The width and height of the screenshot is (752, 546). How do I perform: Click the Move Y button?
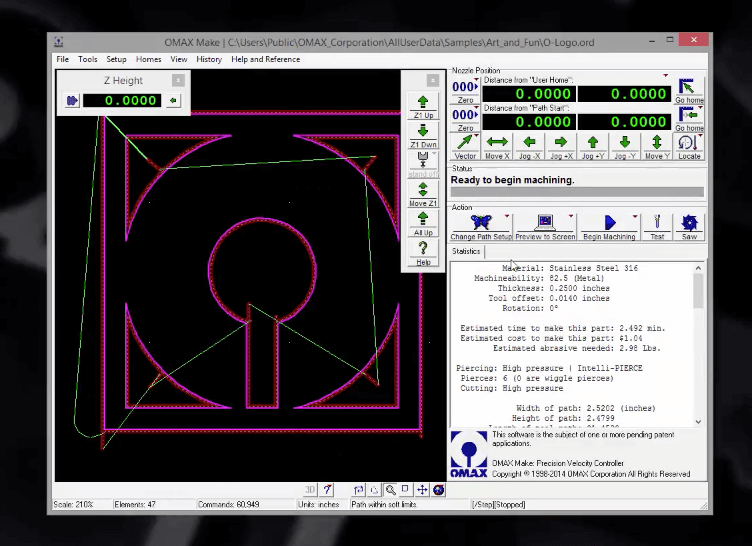(x=657, y=147)
